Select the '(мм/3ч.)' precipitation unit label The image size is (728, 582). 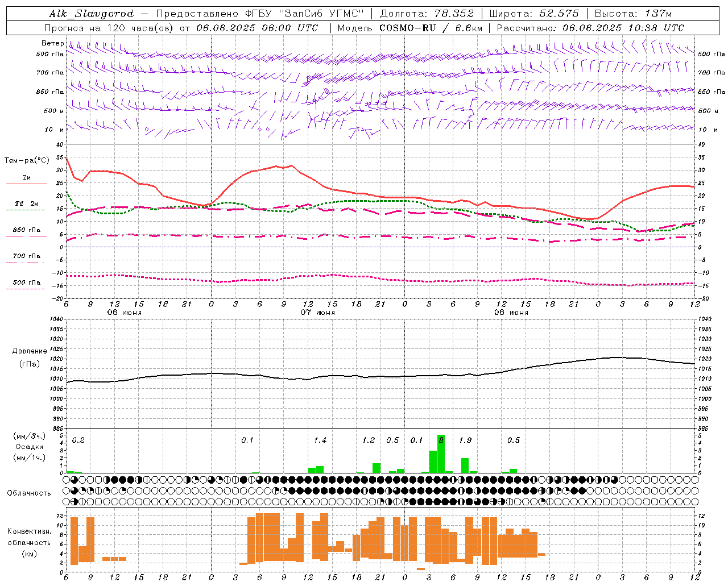tap(30, 436)
